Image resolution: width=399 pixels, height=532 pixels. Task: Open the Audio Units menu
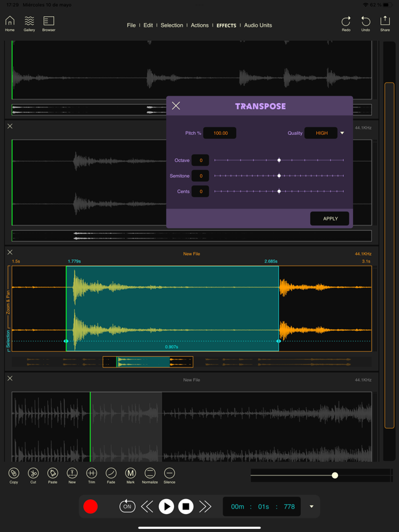click(x=258, y=25)
